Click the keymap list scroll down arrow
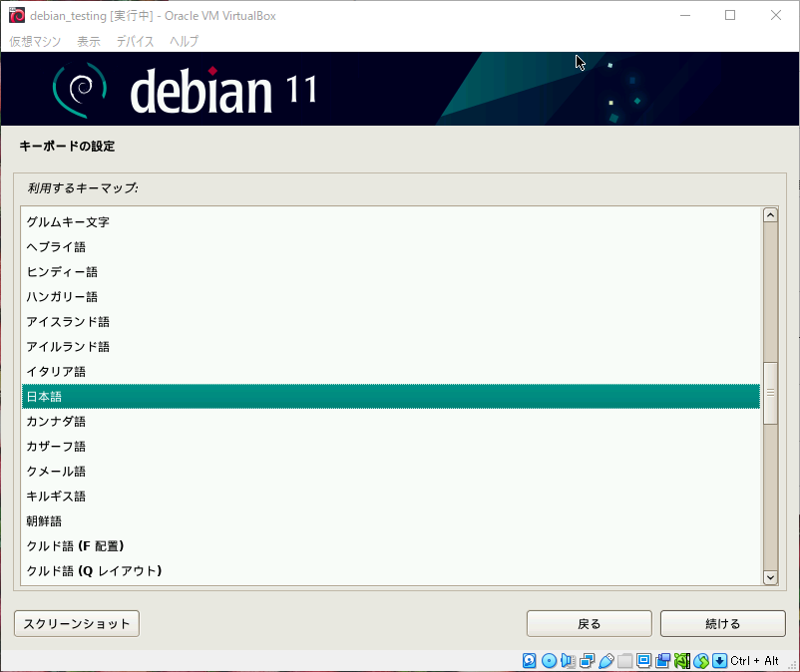800x672 pixels. pos(770,577)
